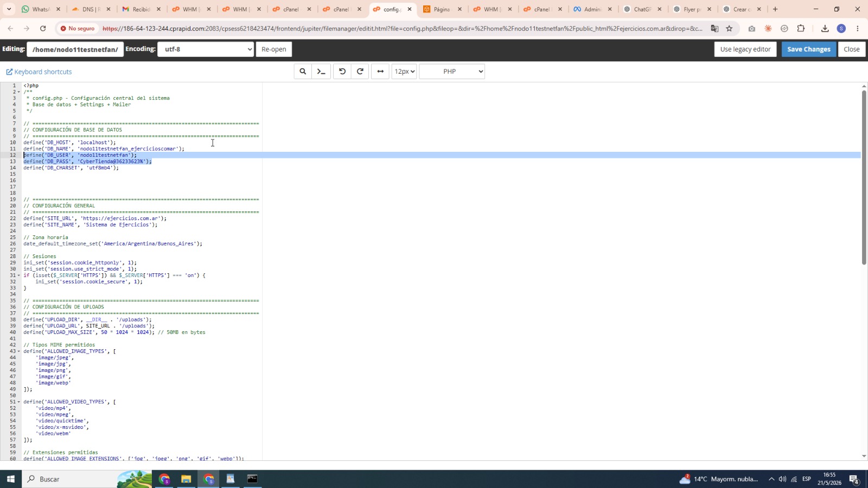Open the utf-8 encoding dropdown
Viewport: 868px width, 488px height.
coord(206,49)
